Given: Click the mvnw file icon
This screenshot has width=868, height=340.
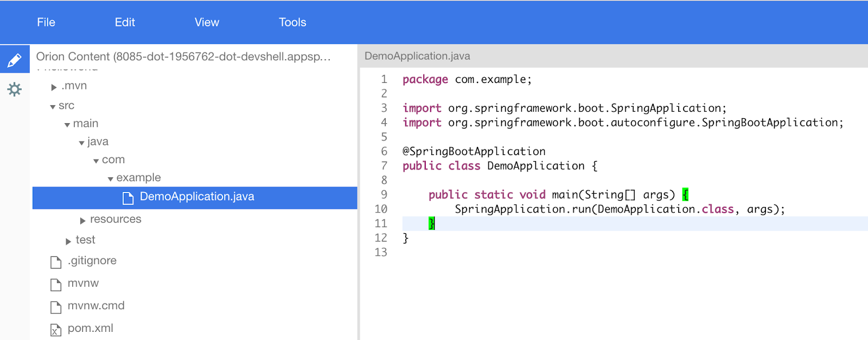Looking at the screenshot, I should pos(56,285).
